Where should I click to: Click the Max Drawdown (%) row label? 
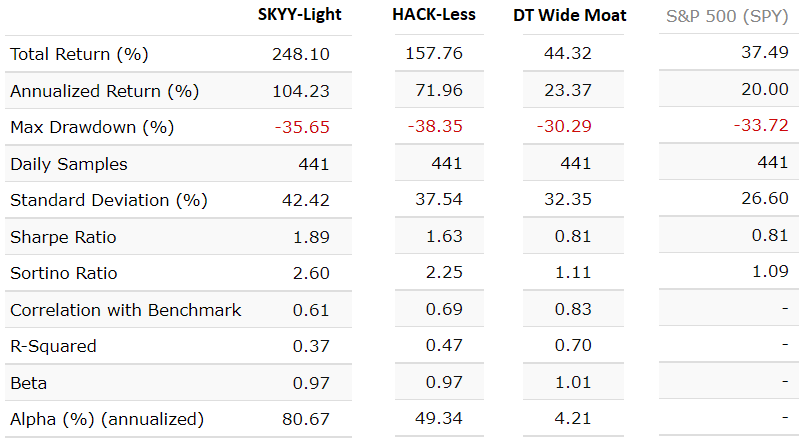point(92,127)
